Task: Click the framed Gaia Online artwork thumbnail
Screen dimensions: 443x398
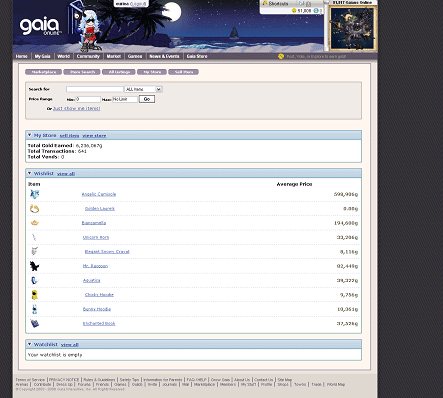Action: pyautogui.click(x=353, y=28)
